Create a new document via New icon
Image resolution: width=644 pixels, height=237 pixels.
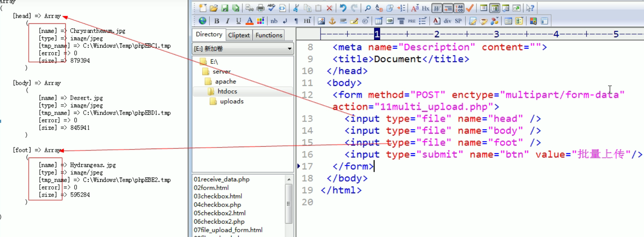click(x=202, y=8)
